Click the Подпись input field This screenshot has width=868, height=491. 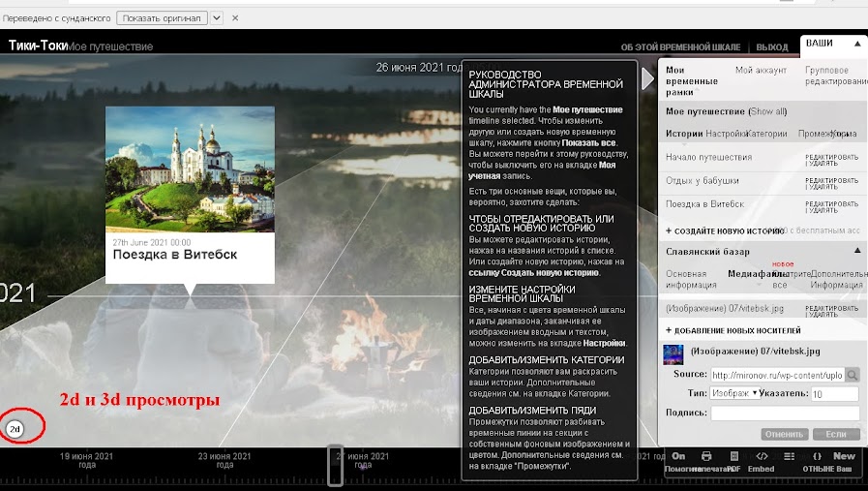[785, 413]
